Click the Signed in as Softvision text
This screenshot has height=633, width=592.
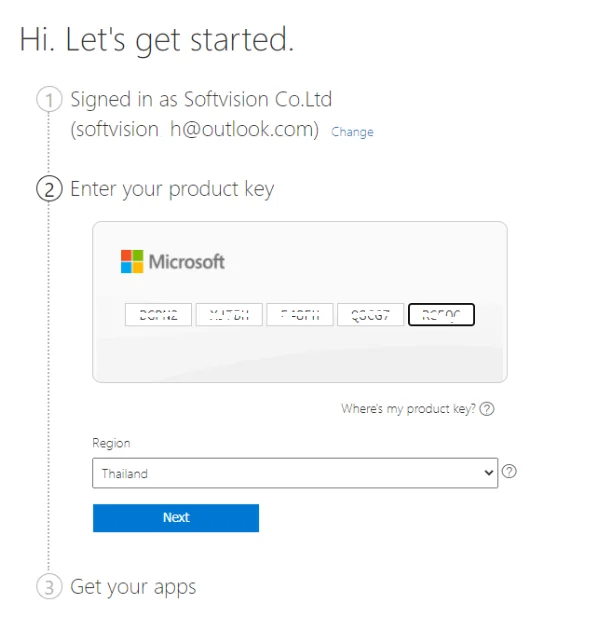click(x=201, y=99)
